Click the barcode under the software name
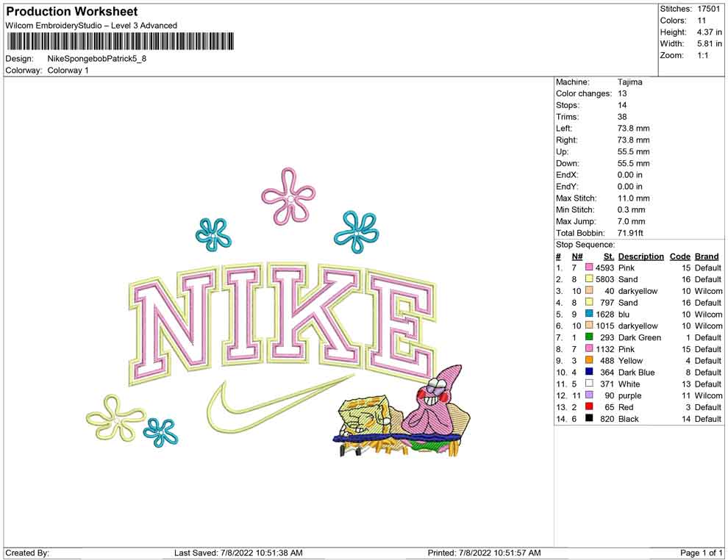The width and height of the screenshot is (728, 560). point(120,41)
